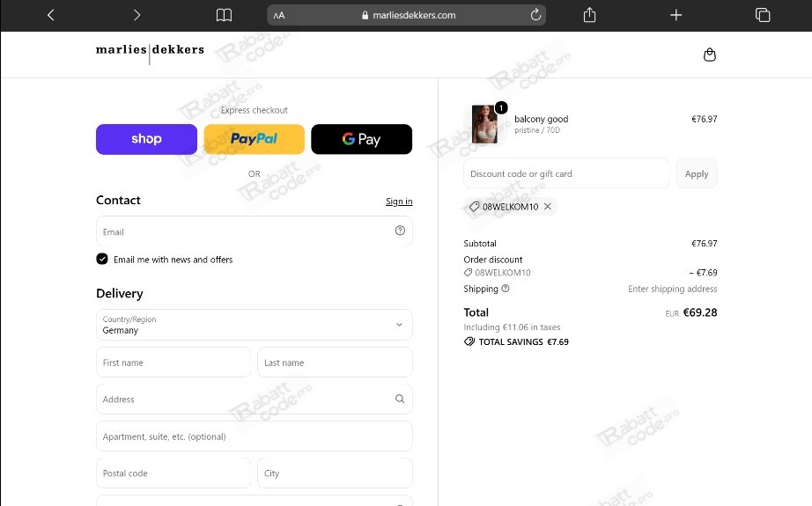
Task: Click the pristine / 70D variant text
Action: click(537, 130)
